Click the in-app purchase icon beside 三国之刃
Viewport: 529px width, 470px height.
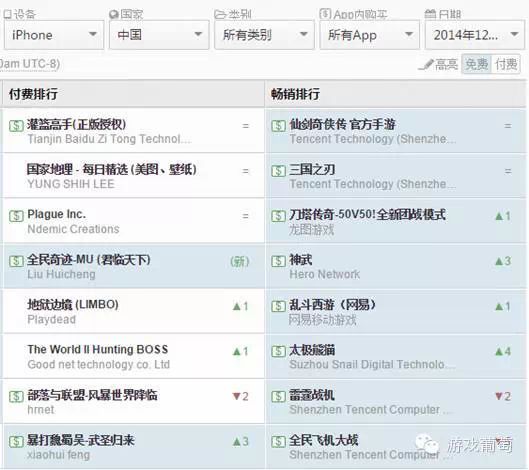tap(278, 171)
